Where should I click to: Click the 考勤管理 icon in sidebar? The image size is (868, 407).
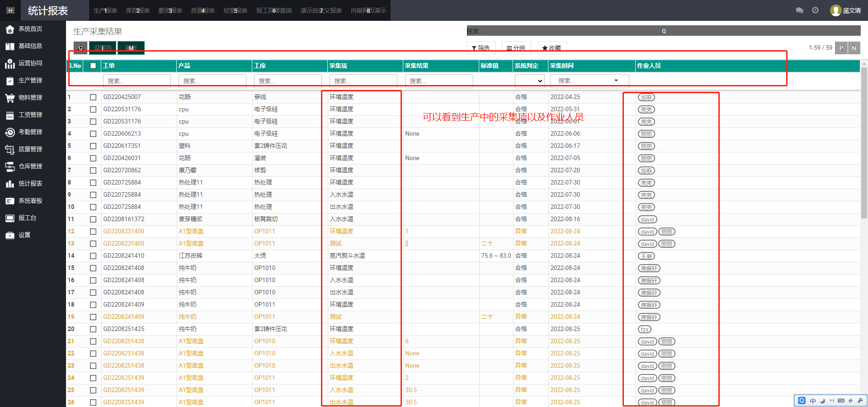(10, 132)
